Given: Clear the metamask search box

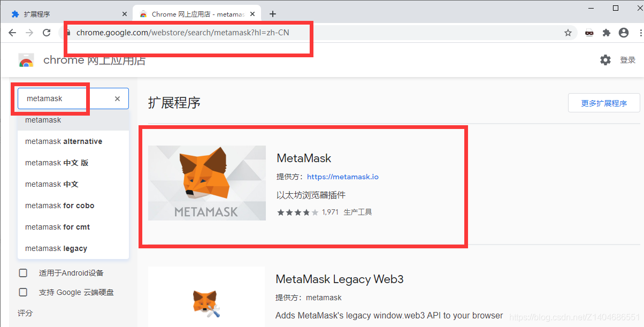Looking at the screenshot, I should pyautogui.click(x=118, y=98).
